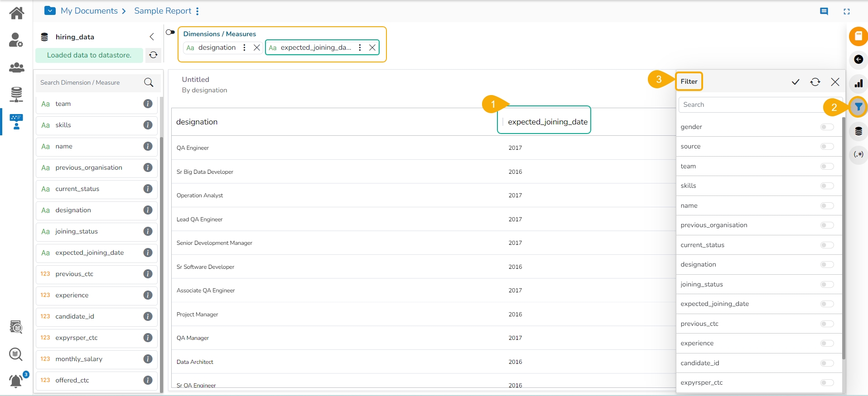This screenshot has height=396, width=868.
Task: Toggle the joining_status filter switch
Action: pos(827,285)
